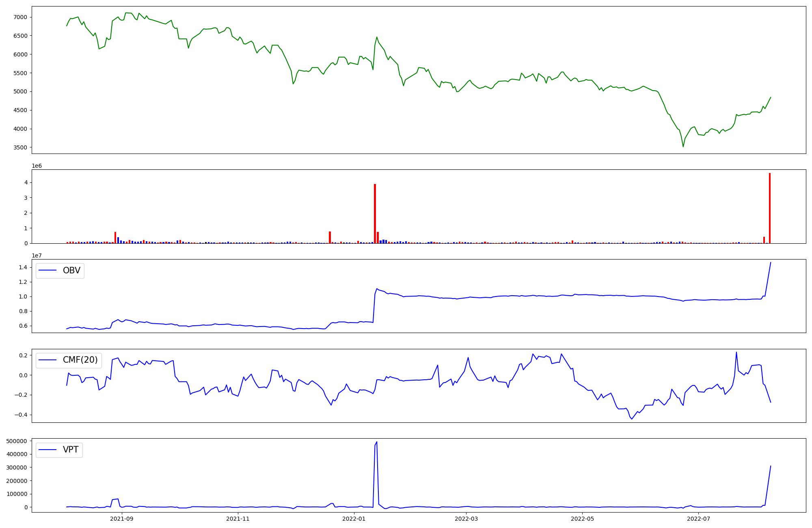812x528 pixels.
Task: Click the 2021-09 x-axis date label
Action: tap(121, 519)
